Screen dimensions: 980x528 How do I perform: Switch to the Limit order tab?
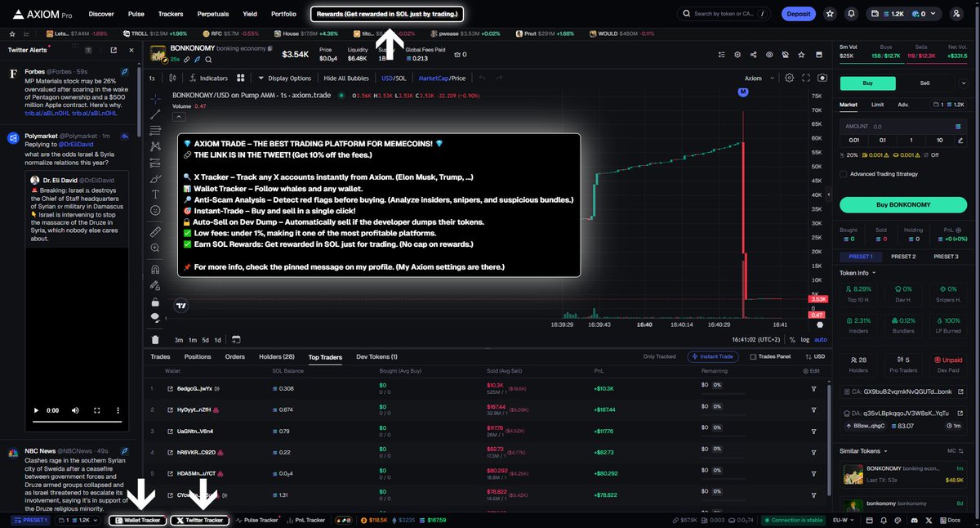pyautogui.click(x=877, y=105)
